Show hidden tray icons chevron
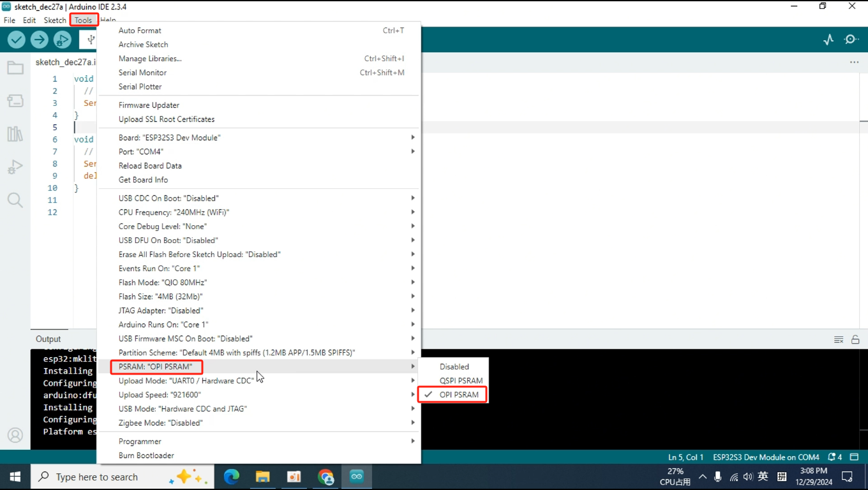 click(703, 477)
